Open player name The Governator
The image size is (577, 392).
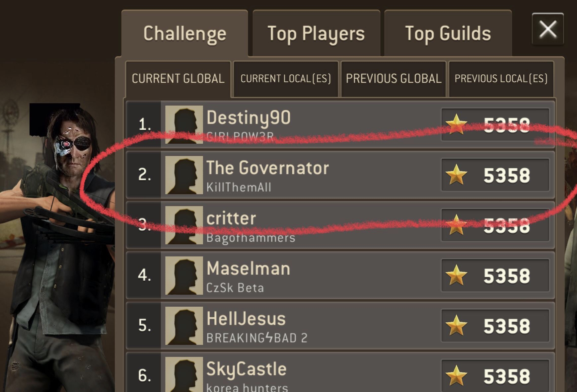[267, 168]
